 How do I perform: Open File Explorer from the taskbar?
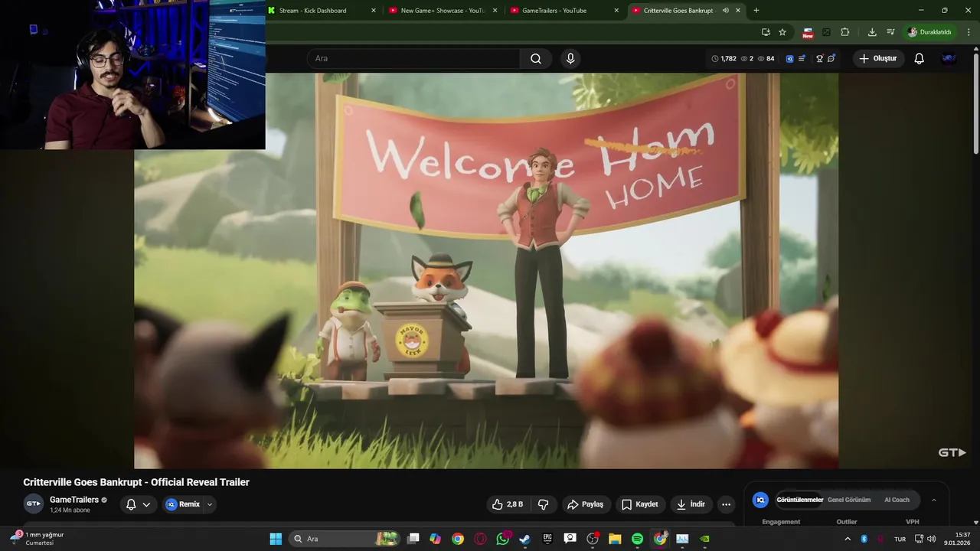(x=615, y=539)
